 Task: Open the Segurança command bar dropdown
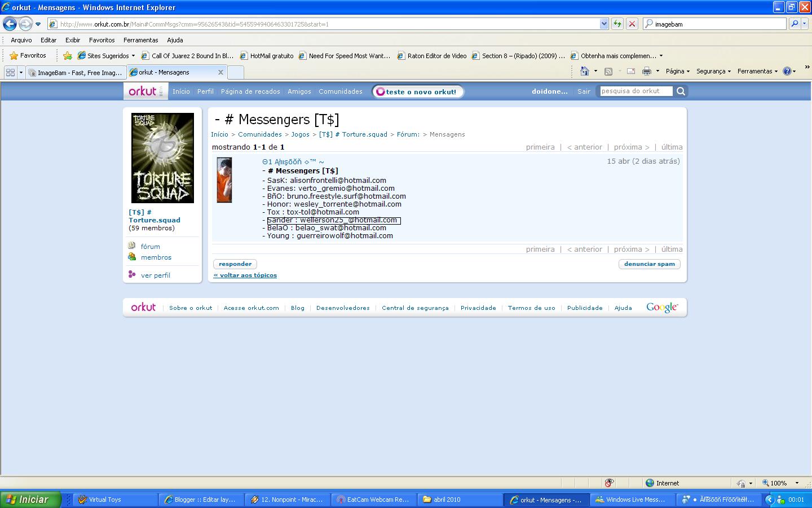tap(713, 71)
